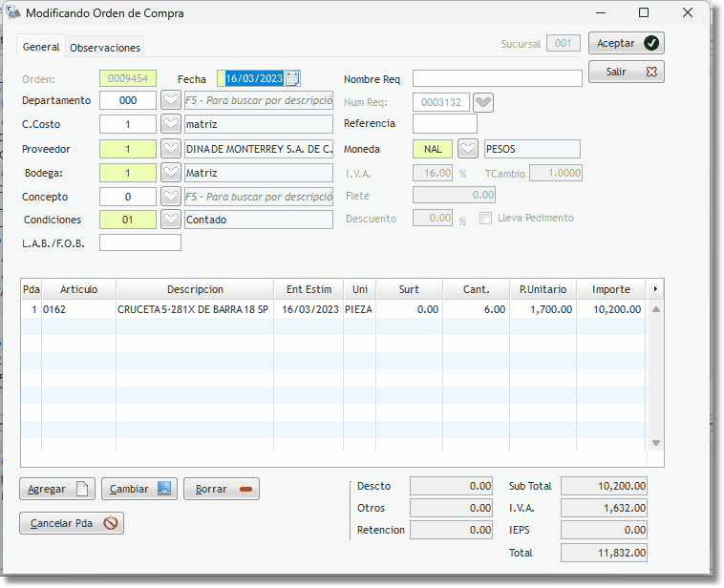Screen dimensions: 724x588
Task: Click the Nombre Req input field
Action: click(497, 78)
